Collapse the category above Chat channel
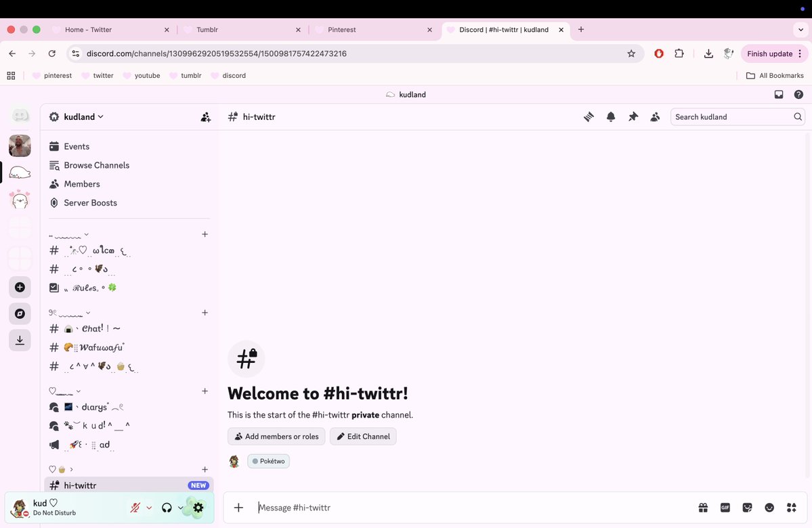Viewport: 812px width, 528px height. click(x=70, y=313)
